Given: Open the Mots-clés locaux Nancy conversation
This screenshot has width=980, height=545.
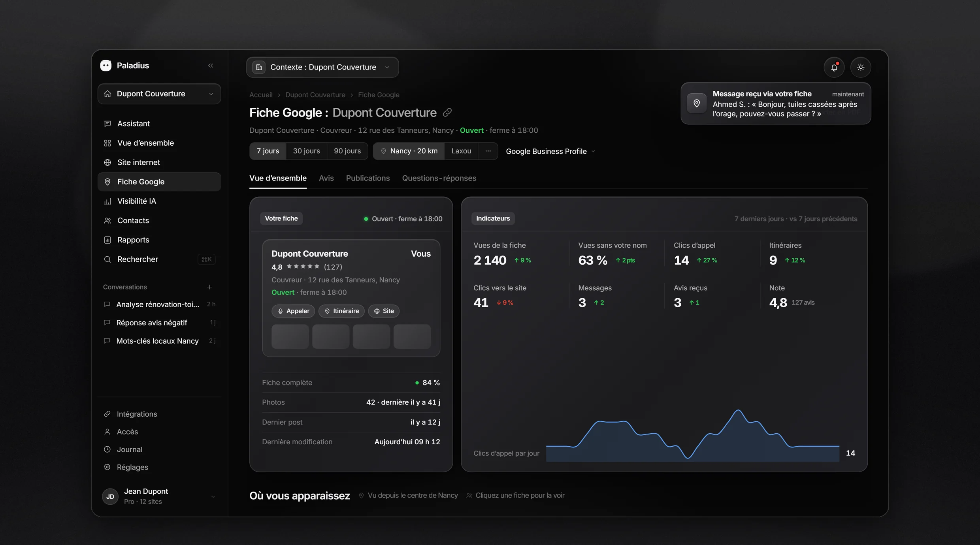Looking at the screenshot, I should click(x=159, y=341).
